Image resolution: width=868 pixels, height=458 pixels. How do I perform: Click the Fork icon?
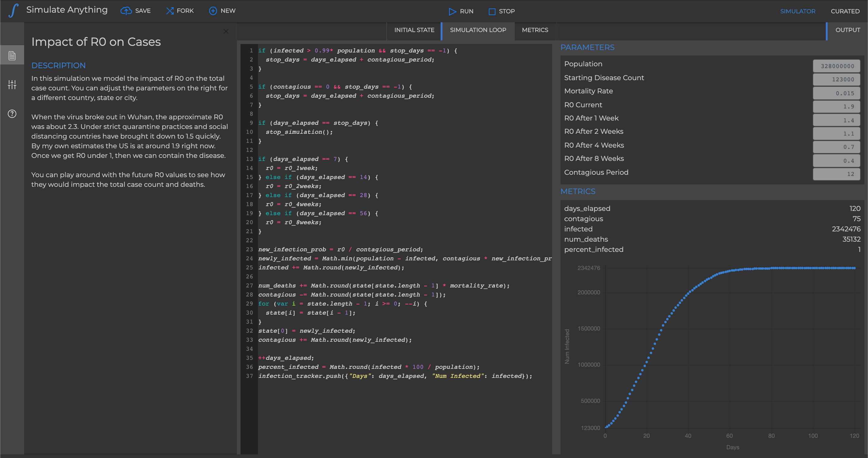170,11
